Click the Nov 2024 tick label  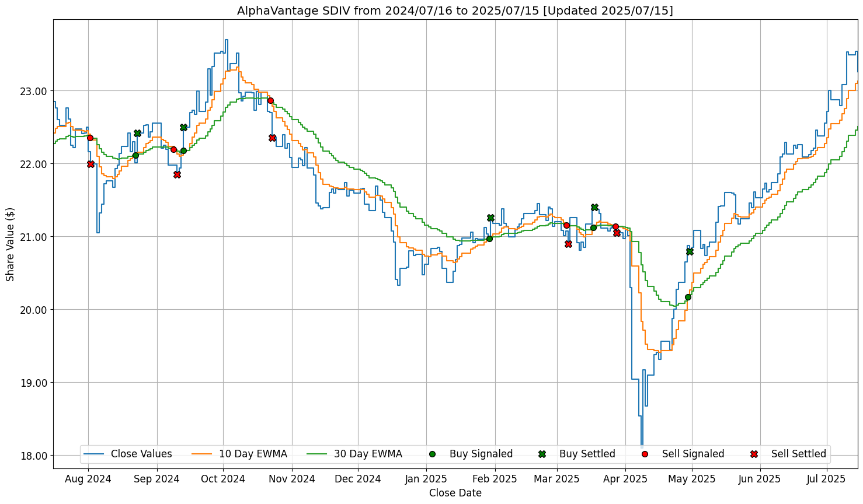click(x=293, y=479)
